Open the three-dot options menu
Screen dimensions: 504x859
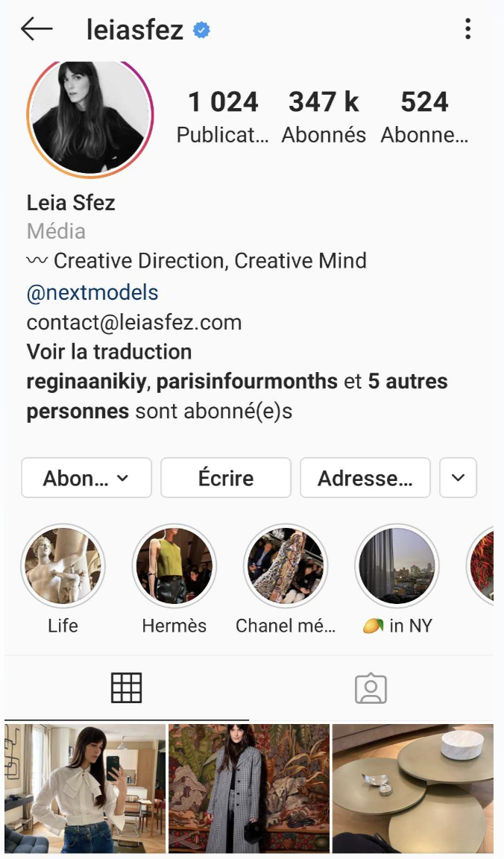467,29
